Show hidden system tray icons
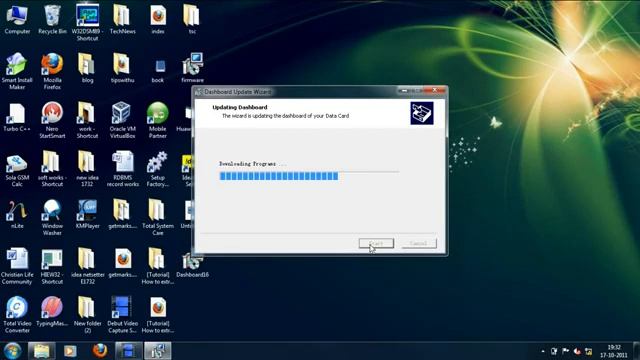Screen dimensions: 640x360 click(543, 351)
